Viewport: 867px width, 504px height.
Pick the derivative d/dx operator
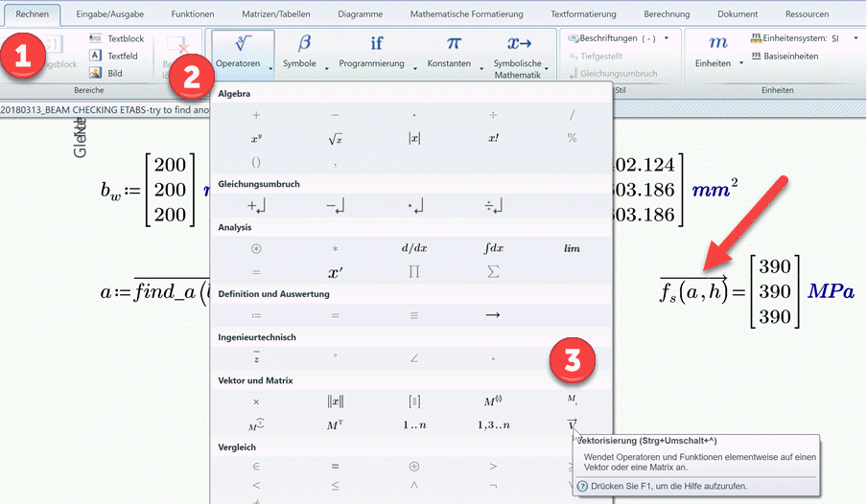413,248
